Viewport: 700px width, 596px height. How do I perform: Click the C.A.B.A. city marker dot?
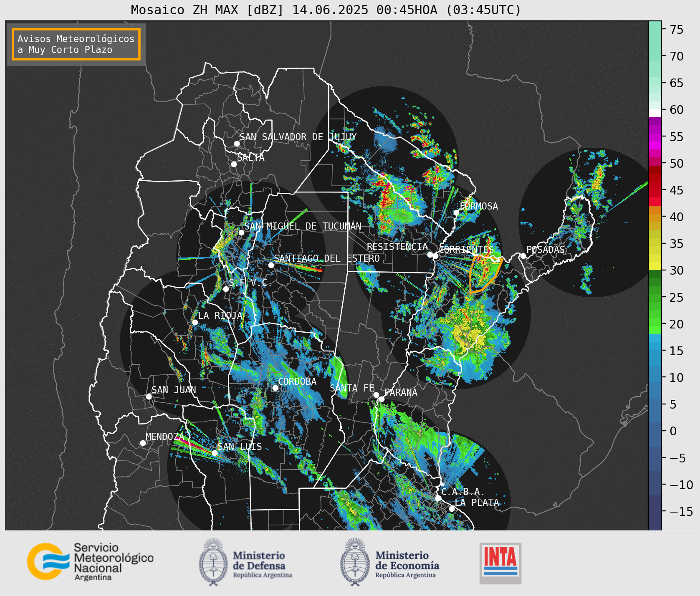click(x=438, y=498)
